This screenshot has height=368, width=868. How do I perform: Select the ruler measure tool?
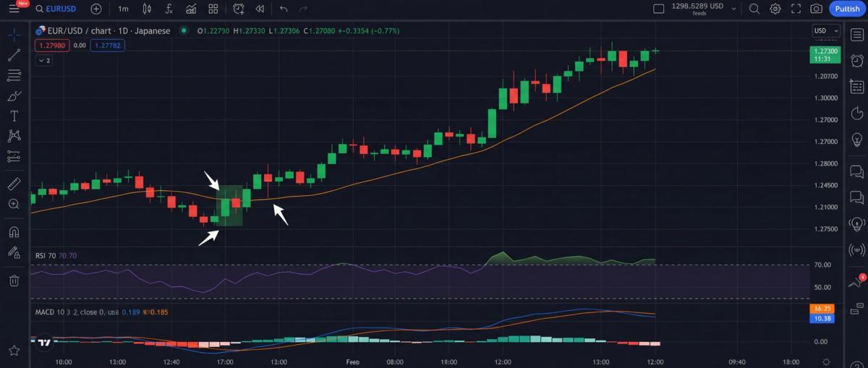pyautogui.click(x=14, y=184)
